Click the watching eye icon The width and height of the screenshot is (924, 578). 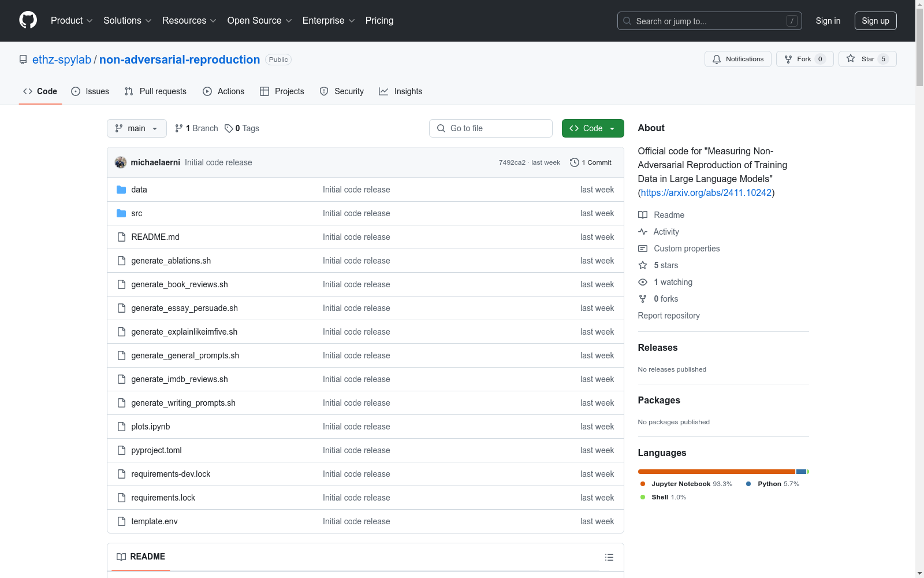click(643, 282)
